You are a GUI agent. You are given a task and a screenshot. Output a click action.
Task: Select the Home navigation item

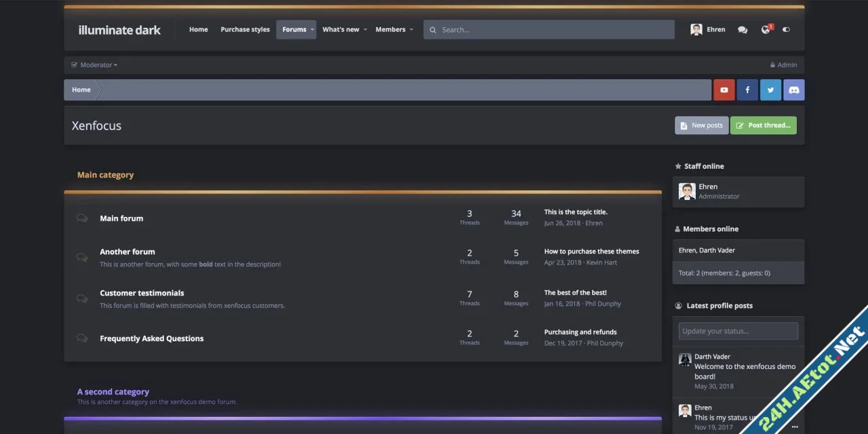(x=198, y=30)
